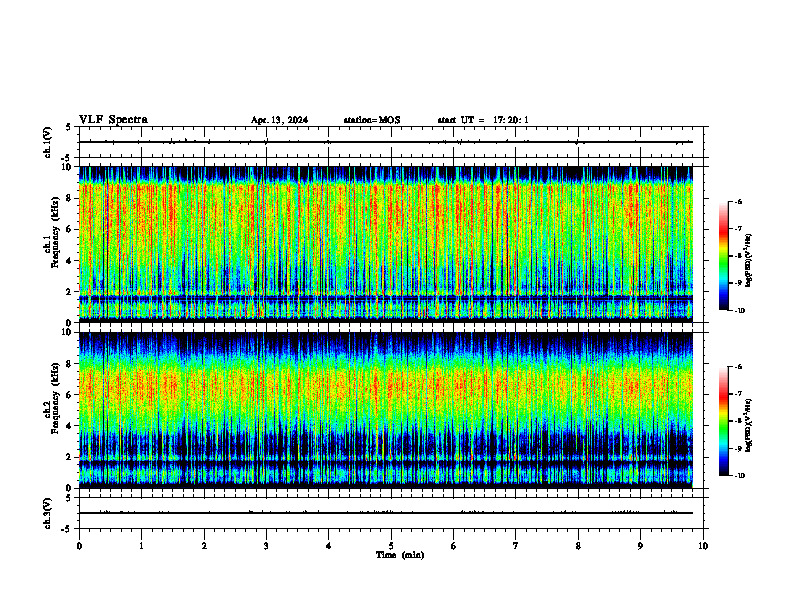The width and height of the screenshot is (792, 612).
Task: Click time-axis tick label "8"
Action: tap(578, 546)
